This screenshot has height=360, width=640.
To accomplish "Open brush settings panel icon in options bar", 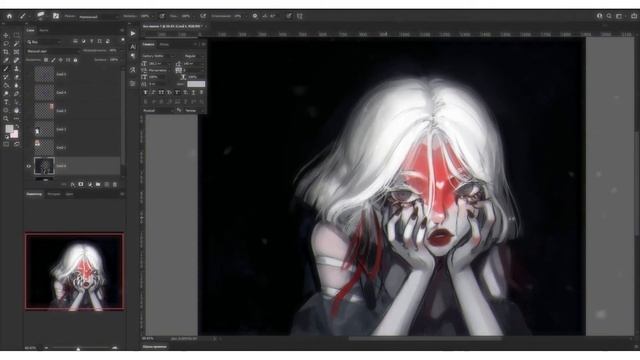I will tap(56, 16).
